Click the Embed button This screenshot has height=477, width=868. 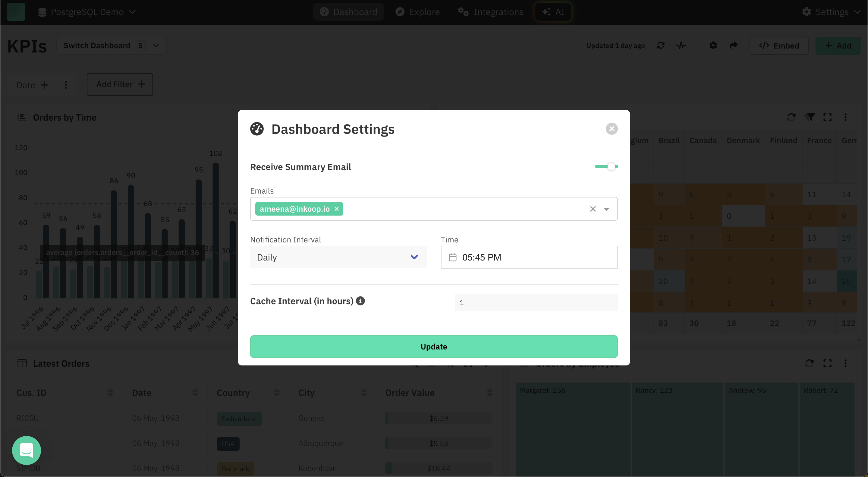779,46
